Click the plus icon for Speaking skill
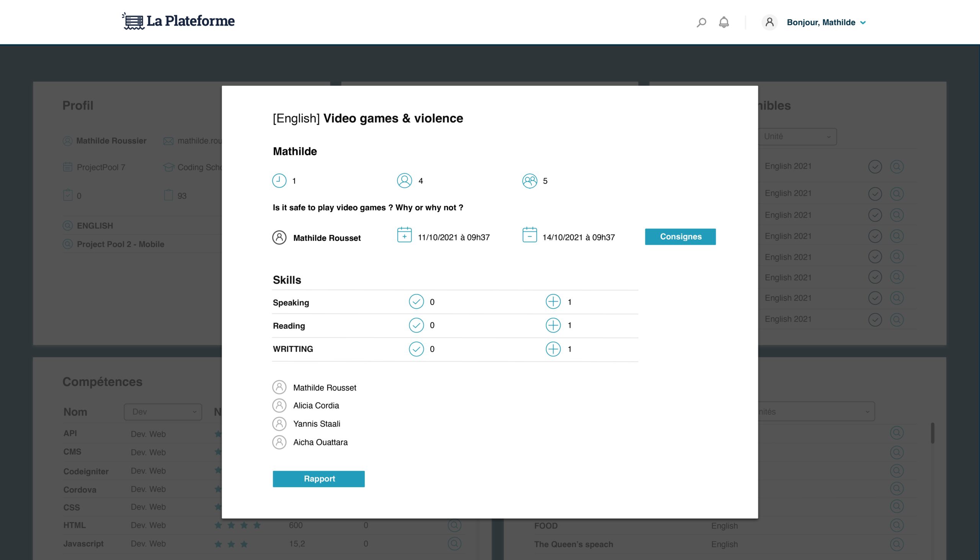The width and height of the screenshot is (980, 560). click(553, 302)
